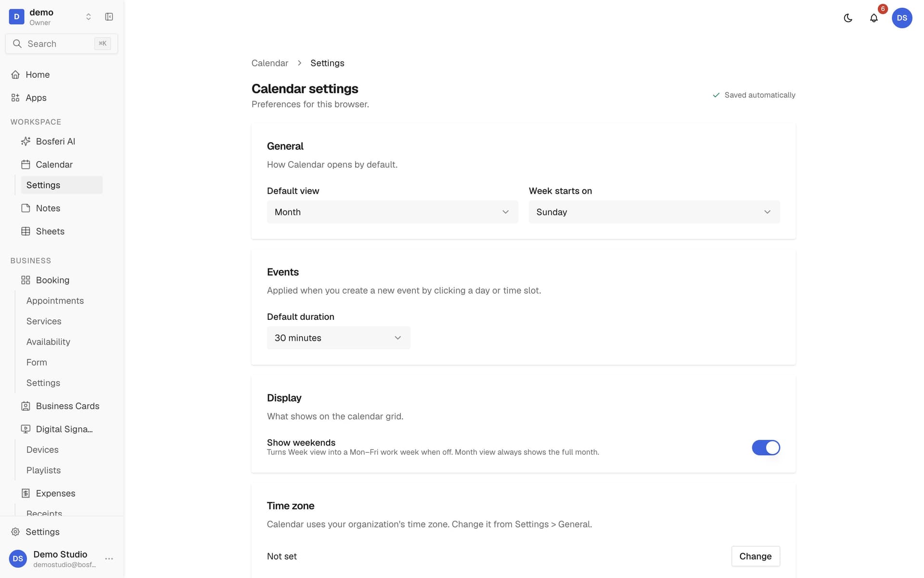The height and width of the screenshot is (578, 924).
Task: Click the Sheets table icon
Action: tap(26, 231)
